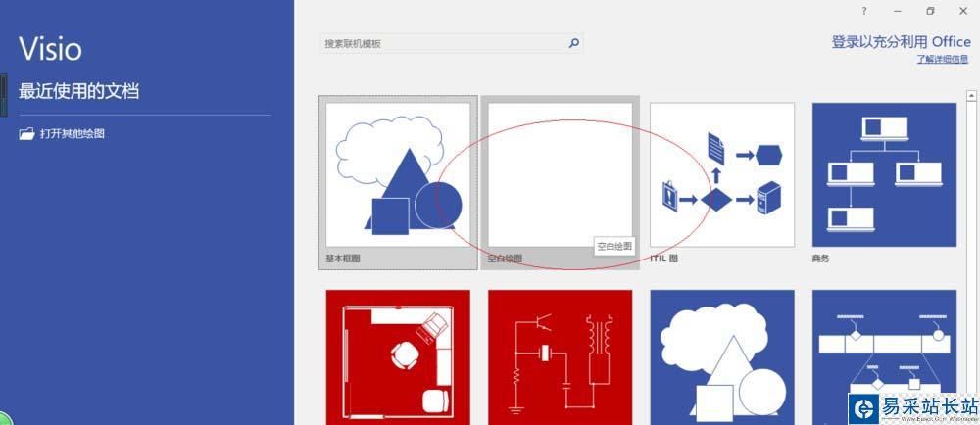The height and width of the screenshot is (425, 980).
Task: Click the 商务 label text
Action: point(820,258)
